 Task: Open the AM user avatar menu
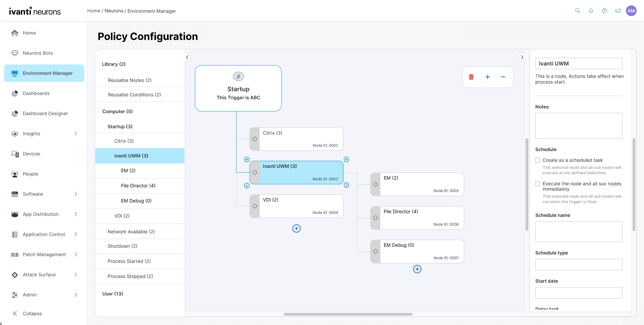pyautogui.click(x=631, y=11)
